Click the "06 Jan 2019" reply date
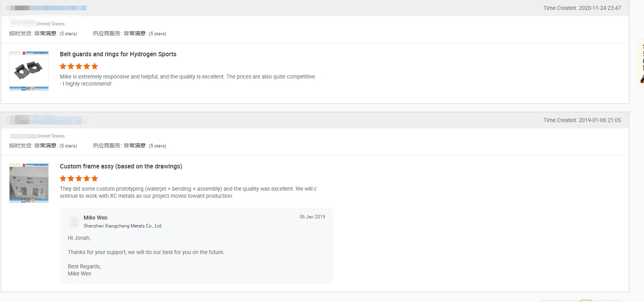The image size is (644, 302). coord(312,217)
